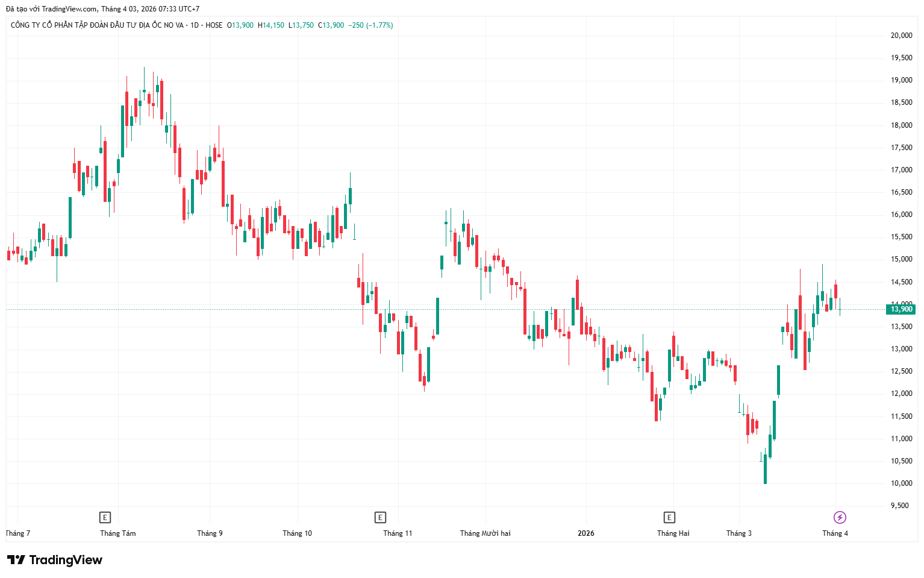
Task: Click the green 13,900 current price tag
Action: 901,309
